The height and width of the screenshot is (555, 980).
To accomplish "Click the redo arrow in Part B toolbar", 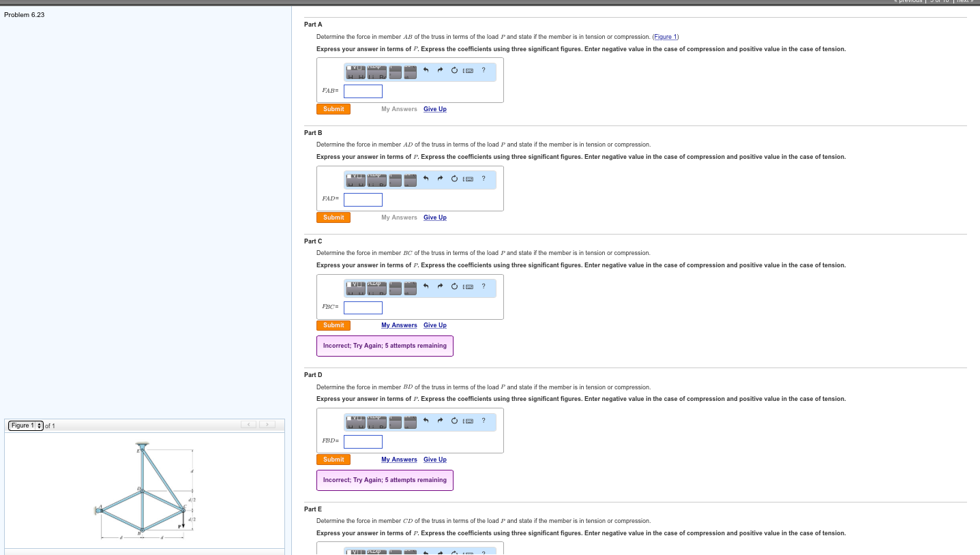I will point(441,179).
